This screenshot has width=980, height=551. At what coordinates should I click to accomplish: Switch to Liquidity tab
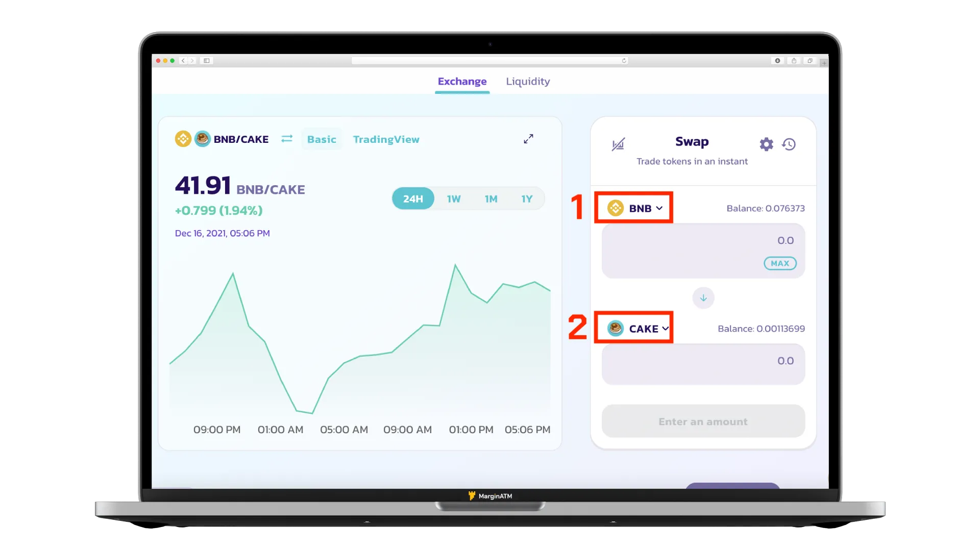pyautogui.click(x=528, y=82)
